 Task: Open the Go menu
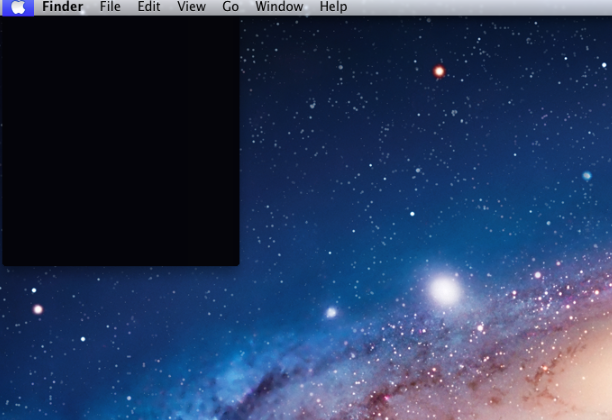[x=230, y=7]
